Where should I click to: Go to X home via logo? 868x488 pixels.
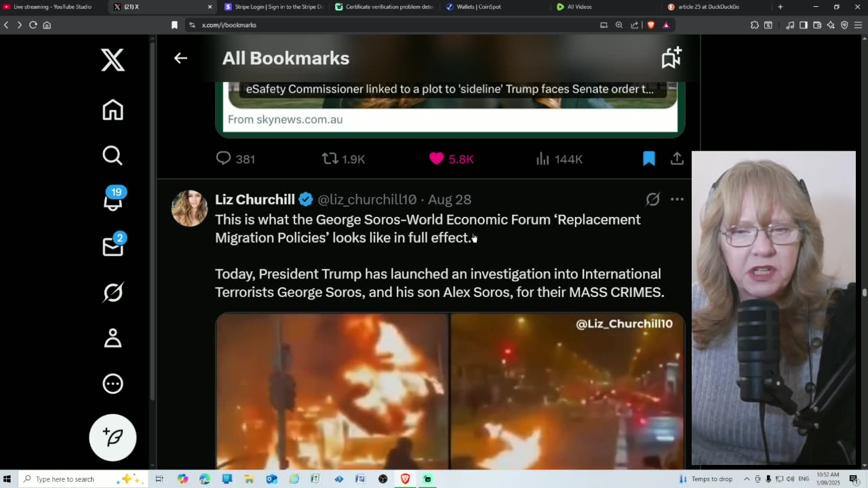(x=113, y=60)
